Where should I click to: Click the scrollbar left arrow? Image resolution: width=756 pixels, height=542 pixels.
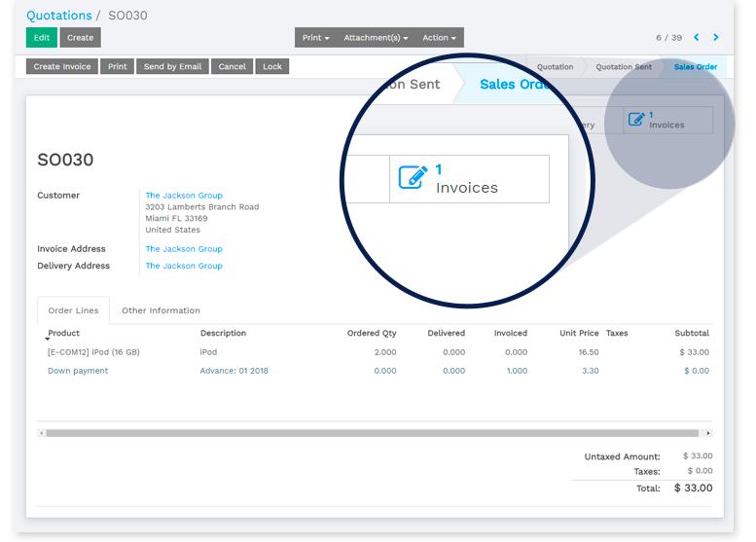tap(42, 433)
